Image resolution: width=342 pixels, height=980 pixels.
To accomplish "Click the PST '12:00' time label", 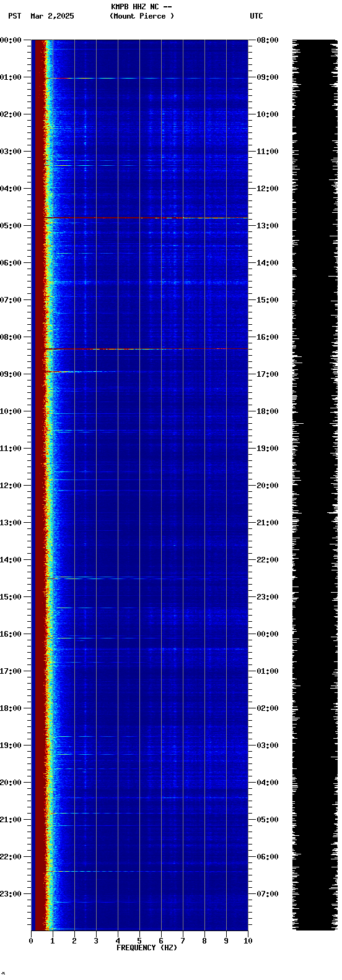I will 11,486.
